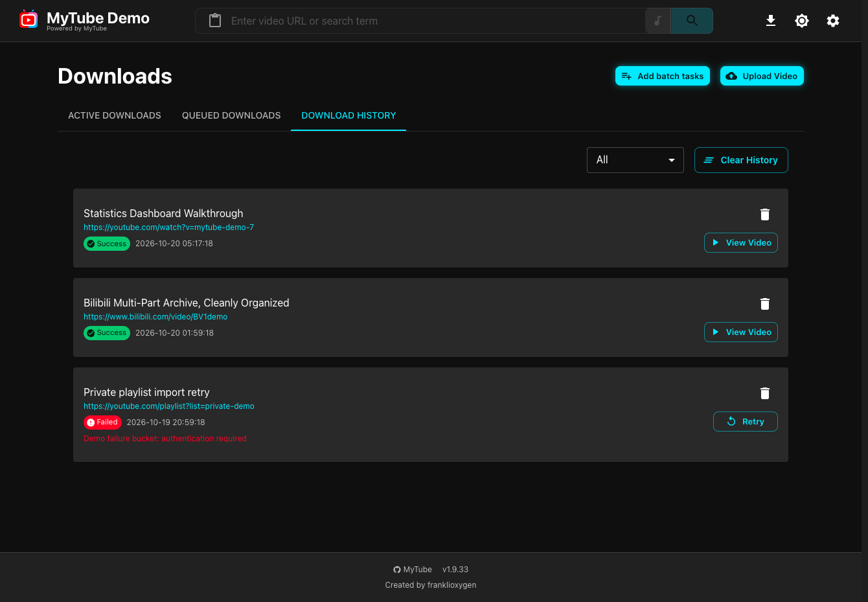868x602 pixels.
Task: Toggle the brightness theme icon
Action: click(x=802, y=21)
